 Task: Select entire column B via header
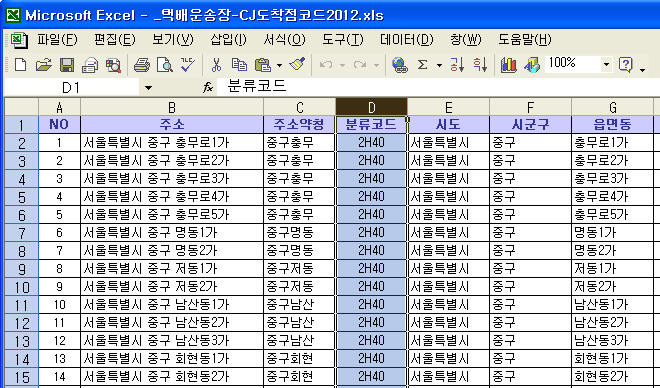tap(172, 107)
